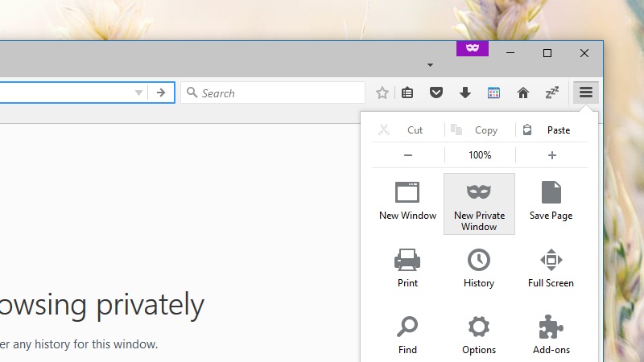
Task: Click Paste in the edit controls
Action: pyautogui.click(x=551, y=130)
